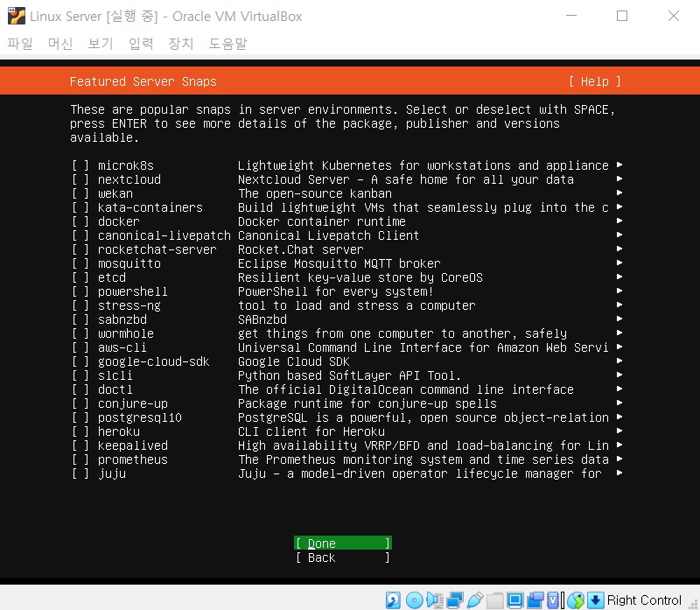
Task: Click the Right Control host key label
Action: [644, 599]
